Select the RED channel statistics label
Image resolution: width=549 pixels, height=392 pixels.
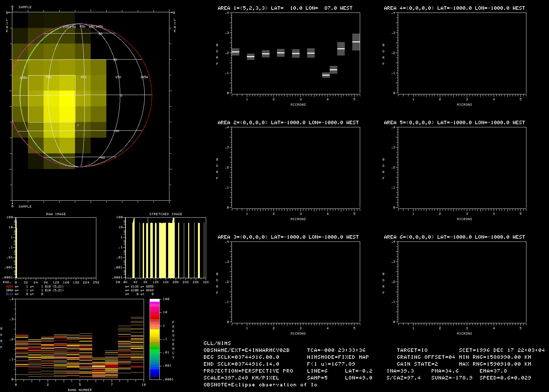tap(10, 287)
